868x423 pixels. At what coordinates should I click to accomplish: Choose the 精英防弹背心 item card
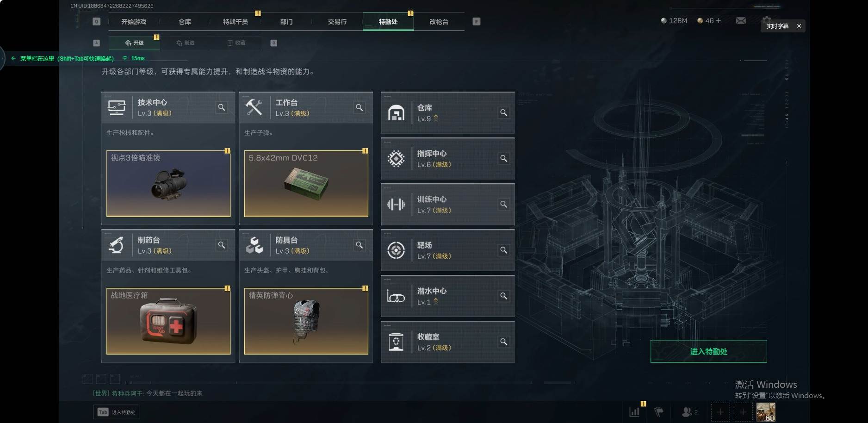click(306, 321)
